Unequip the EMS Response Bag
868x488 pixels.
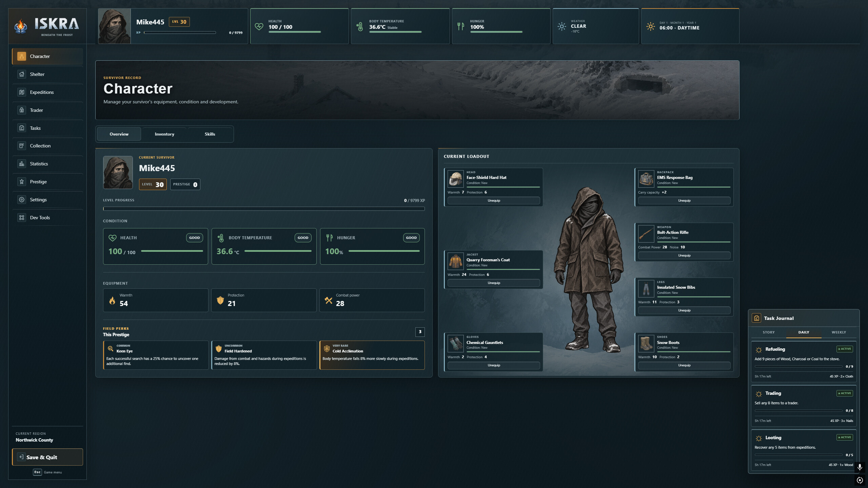coord(684,201)
